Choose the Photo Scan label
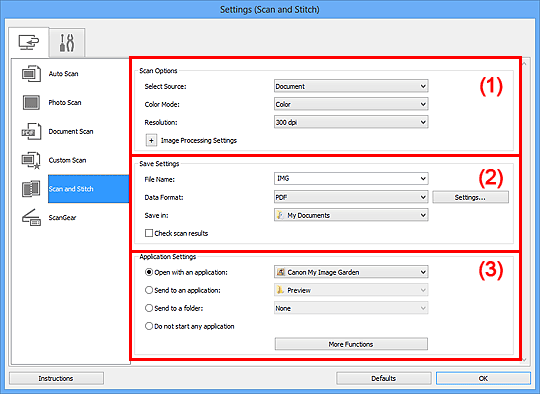 pyautogui.click(x=65, y=103)
